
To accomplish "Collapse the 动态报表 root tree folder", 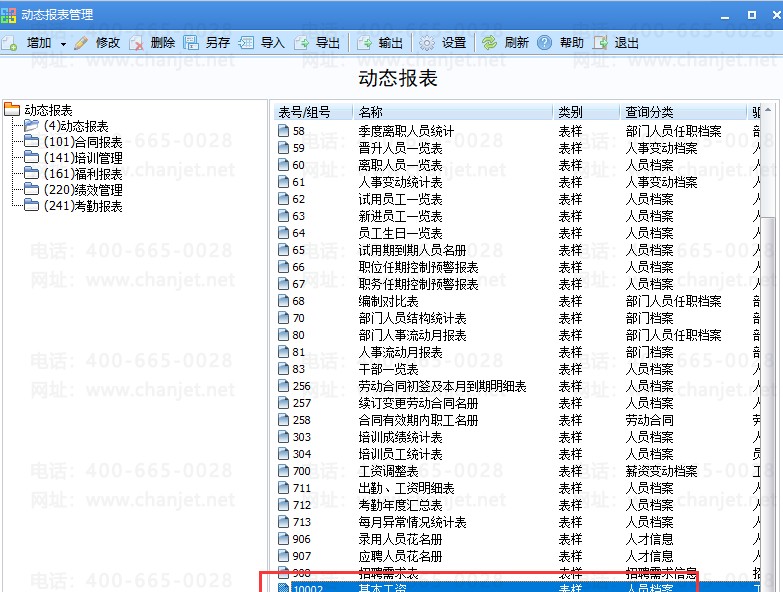I will point(13,110).
